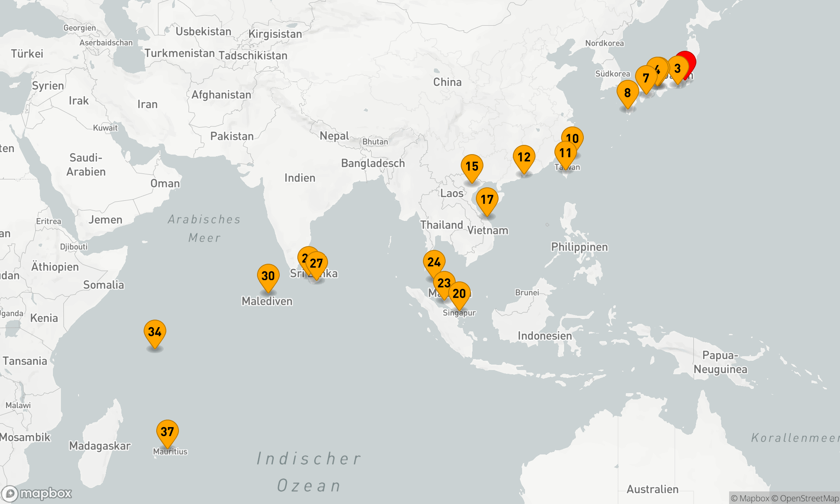The height and width of the screenshot is (504, 840).
Task: Open the © Mapbox attribution link
Action: 750,499
